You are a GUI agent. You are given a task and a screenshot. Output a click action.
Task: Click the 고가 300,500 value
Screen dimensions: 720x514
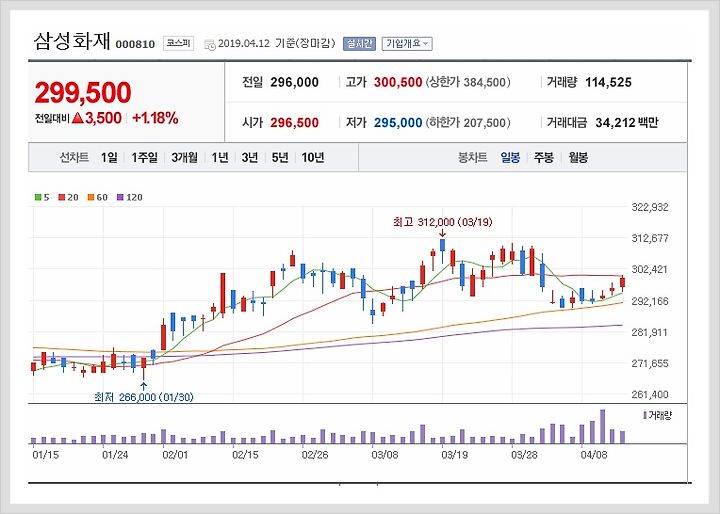pos(398,83)
